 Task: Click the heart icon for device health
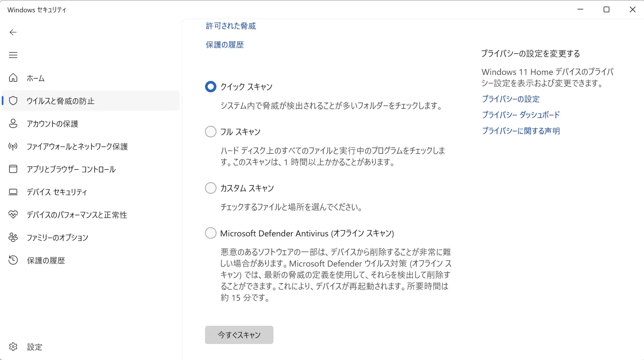(x=13, y=215)
